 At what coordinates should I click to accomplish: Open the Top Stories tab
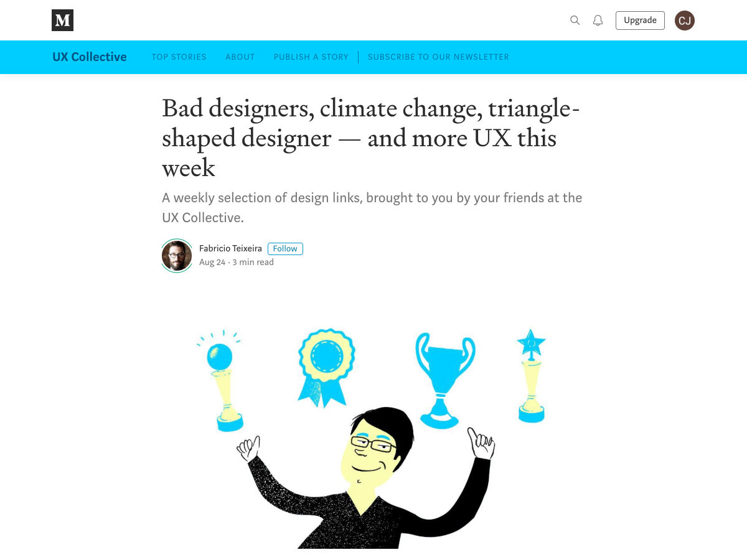tap(179, 57)
